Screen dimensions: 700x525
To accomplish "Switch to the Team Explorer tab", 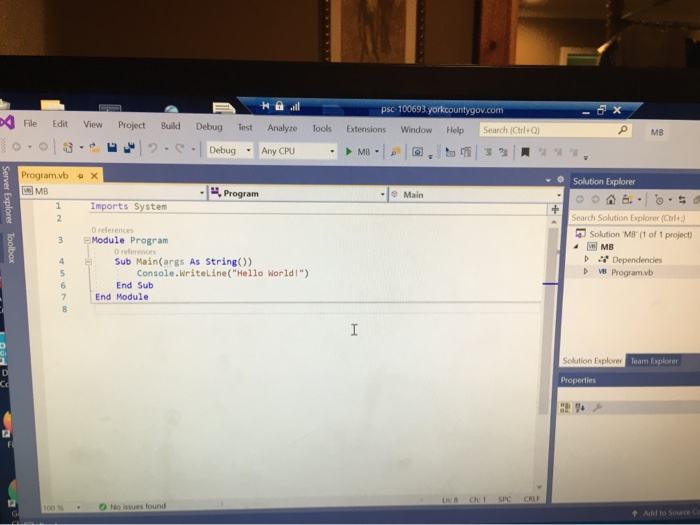I will pyautogui.click(x=654, y=361).
